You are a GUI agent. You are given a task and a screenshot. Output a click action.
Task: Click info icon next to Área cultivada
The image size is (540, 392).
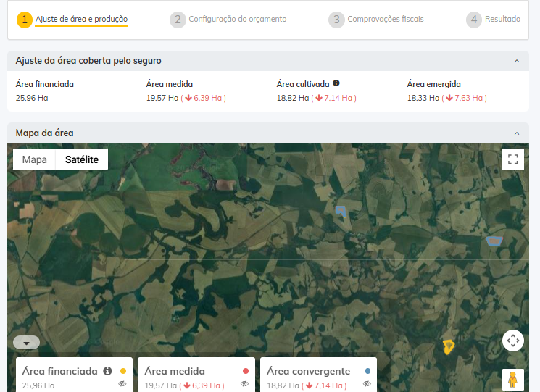point(336,83)
